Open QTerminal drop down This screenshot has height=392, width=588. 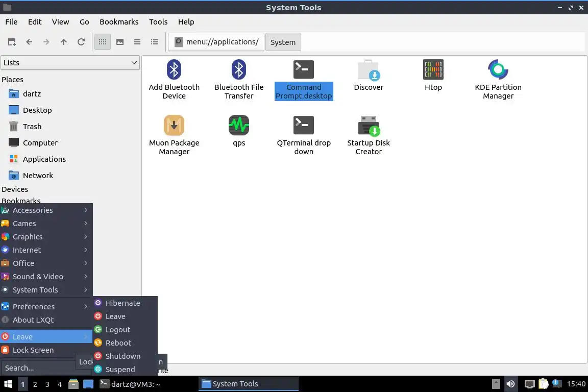pos(304,135)
